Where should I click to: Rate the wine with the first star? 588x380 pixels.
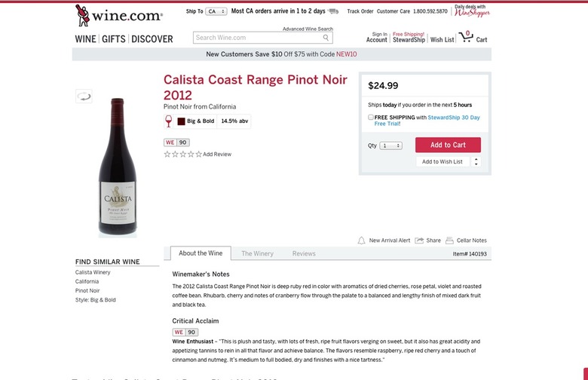(x=167, y=154)
